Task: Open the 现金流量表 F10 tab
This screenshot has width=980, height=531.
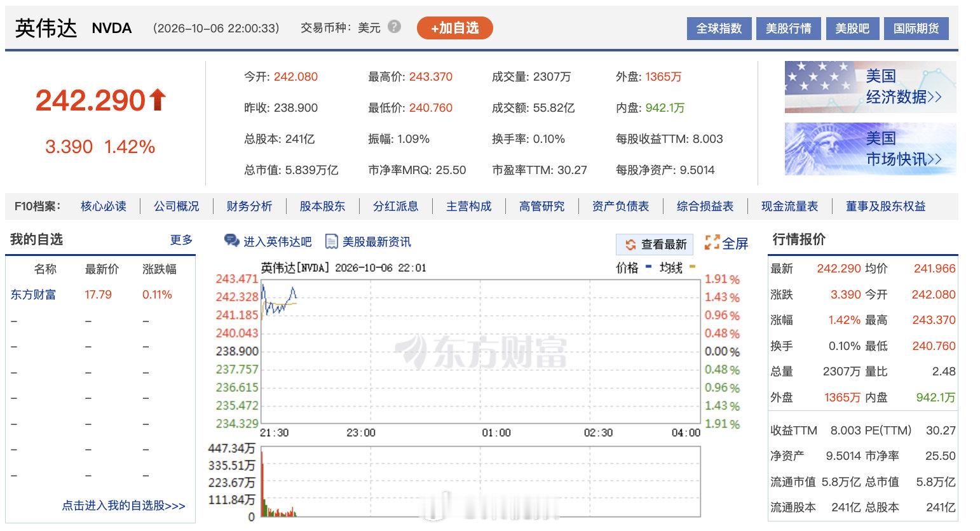Action: pos(789,206)
